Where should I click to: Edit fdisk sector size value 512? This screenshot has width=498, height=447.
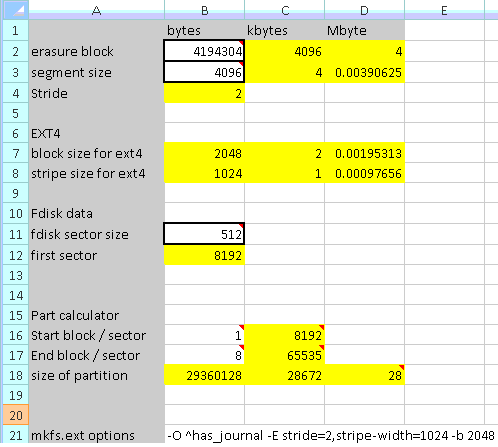204,234
